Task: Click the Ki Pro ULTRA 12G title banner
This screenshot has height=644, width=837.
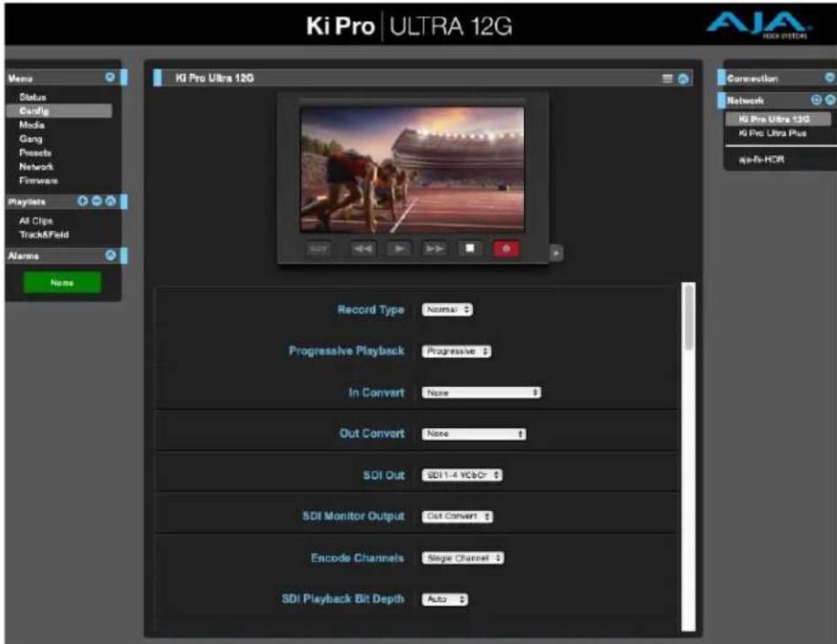Action: point(409,26)
